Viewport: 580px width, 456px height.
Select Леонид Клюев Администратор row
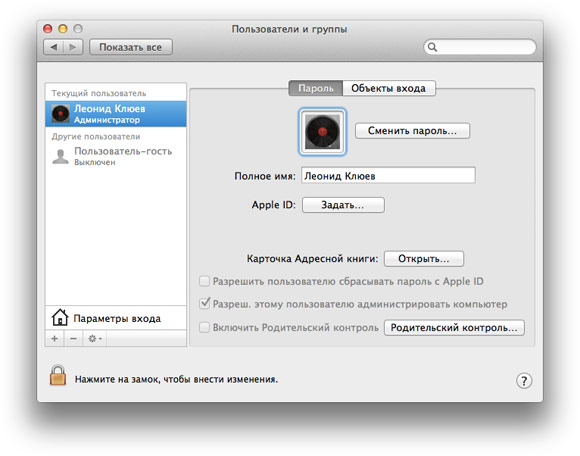pos(116,114)
